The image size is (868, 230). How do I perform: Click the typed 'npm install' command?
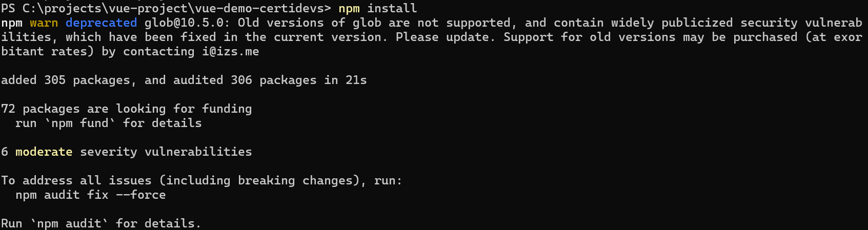click(378, 9)
